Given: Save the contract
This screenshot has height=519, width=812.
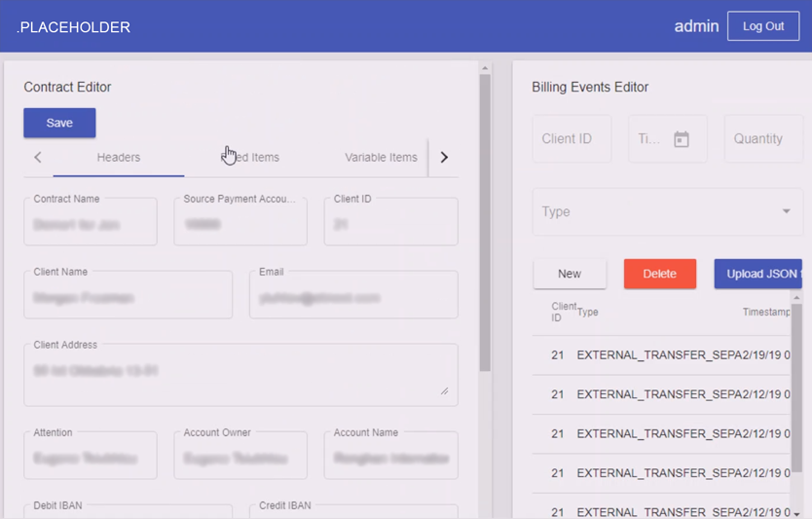Looking at the screenshot, I should click(x=59, y=123).
